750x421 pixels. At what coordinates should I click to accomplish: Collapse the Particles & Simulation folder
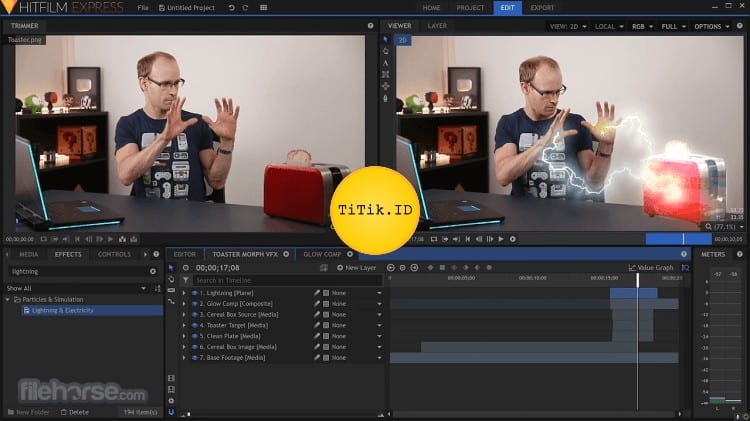point(8,299)
